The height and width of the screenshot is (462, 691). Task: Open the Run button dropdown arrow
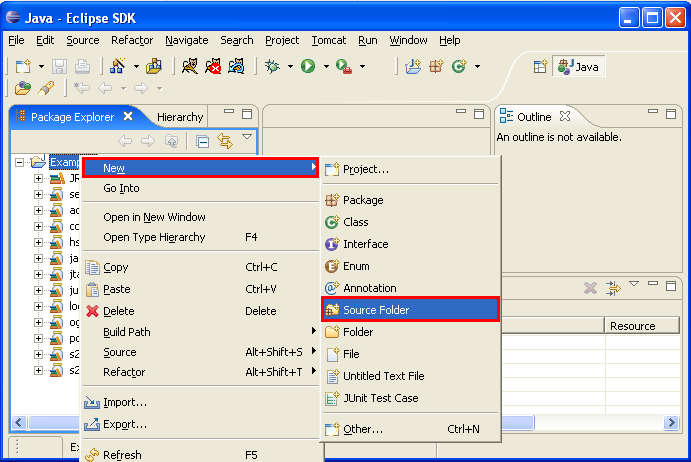click(x=327, y=67)
